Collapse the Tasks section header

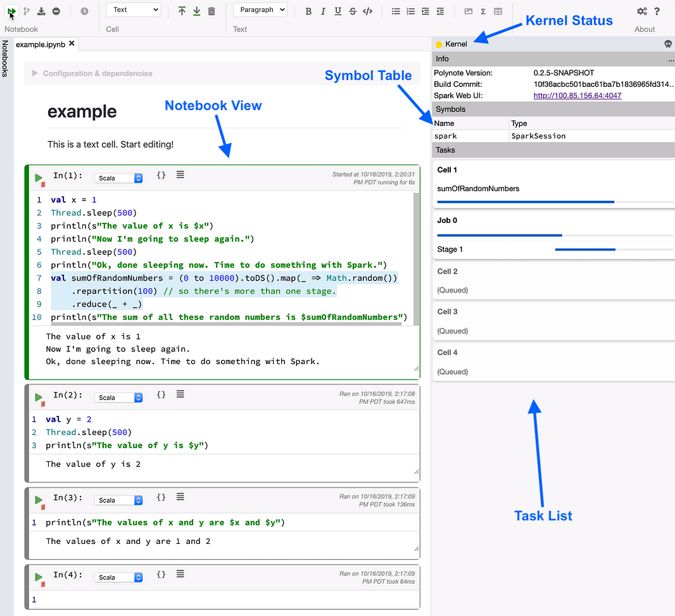tap(553, 150)
